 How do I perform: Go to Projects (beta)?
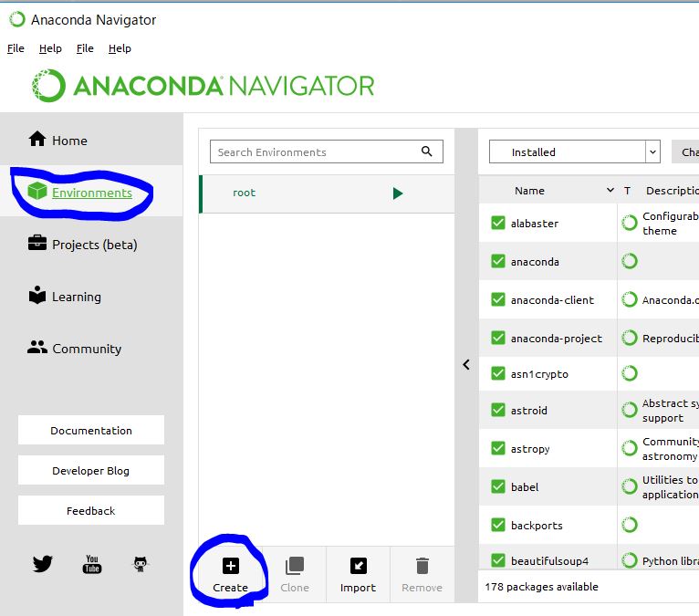click(x=91, y=245)
